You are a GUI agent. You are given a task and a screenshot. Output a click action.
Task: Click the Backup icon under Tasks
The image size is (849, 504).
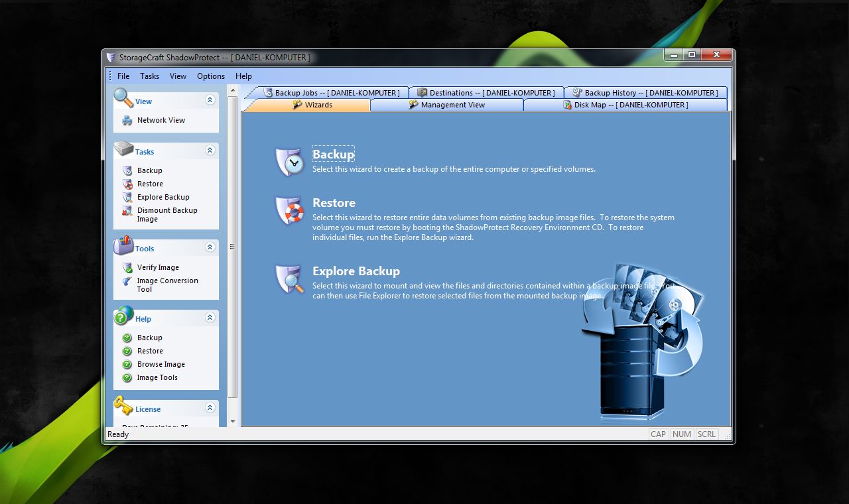click(127, 170)
